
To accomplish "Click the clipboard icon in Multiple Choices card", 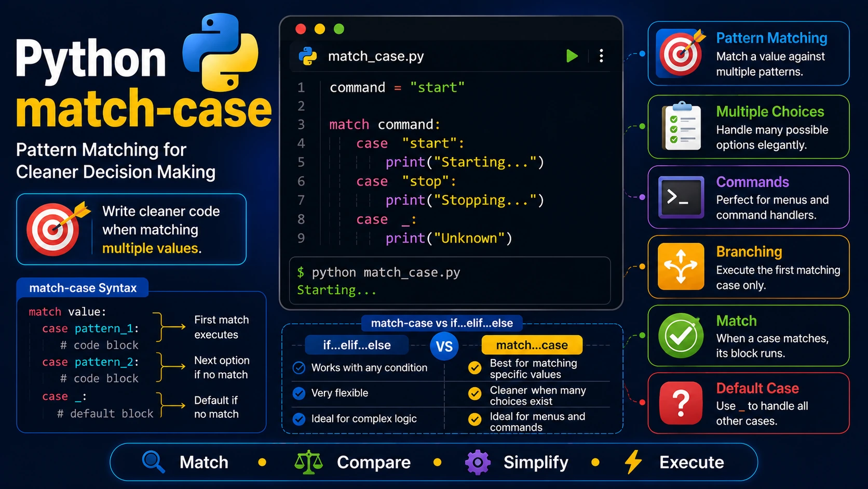I will [681, 126].
